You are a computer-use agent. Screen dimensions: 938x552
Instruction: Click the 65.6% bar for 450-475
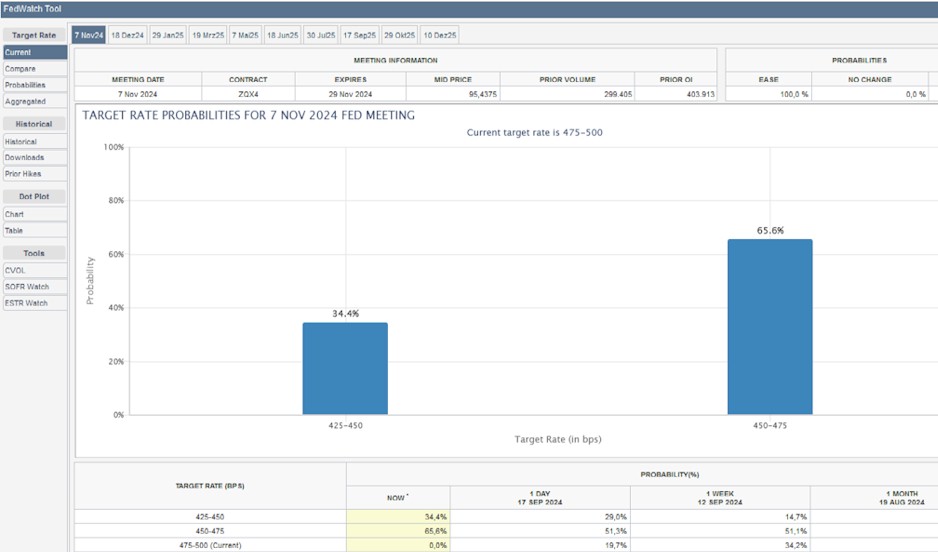770,327
